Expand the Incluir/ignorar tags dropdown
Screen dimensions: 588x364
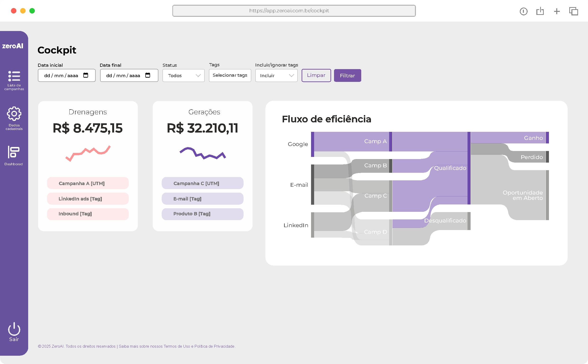click(276, 75)
